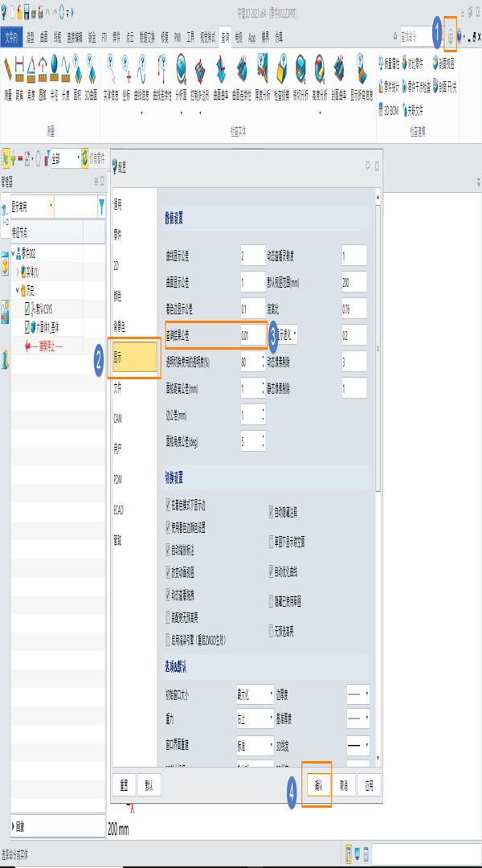
Task: Open 窗口界面重建 dropdown
Action: point(255,746)
